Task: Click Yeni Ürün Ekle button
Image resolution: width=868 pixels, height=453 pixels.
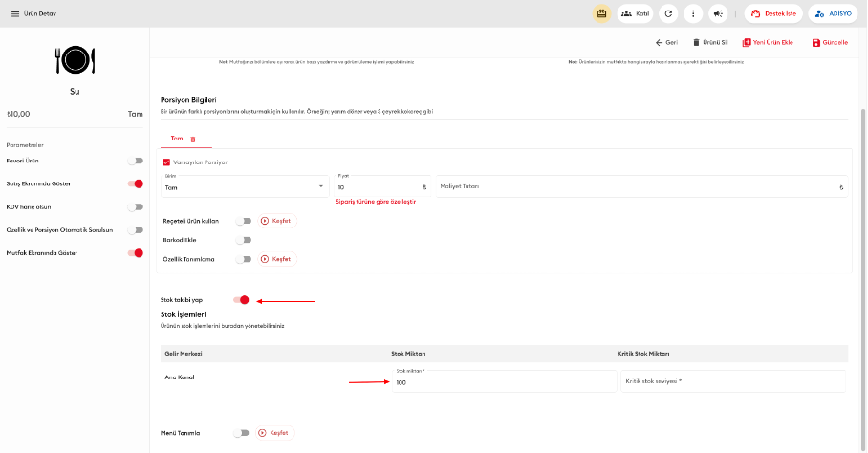Action: [768, 43]
